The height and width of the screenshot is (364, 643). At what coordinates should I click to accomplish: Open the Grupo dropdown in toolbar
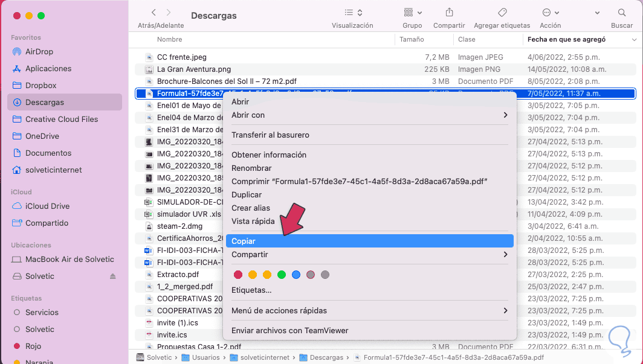coord(413,13)
